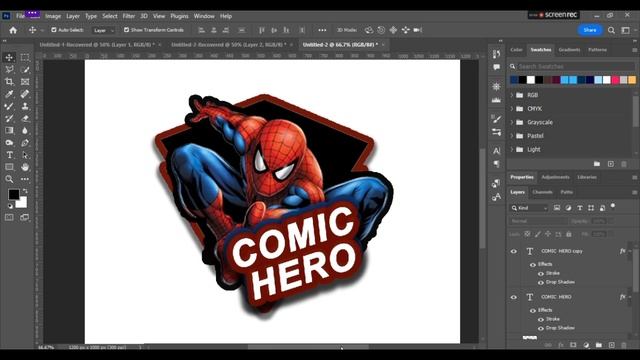Expand the Pastel swatch folder
Screen dimensions: 640x360
[512, 136]
